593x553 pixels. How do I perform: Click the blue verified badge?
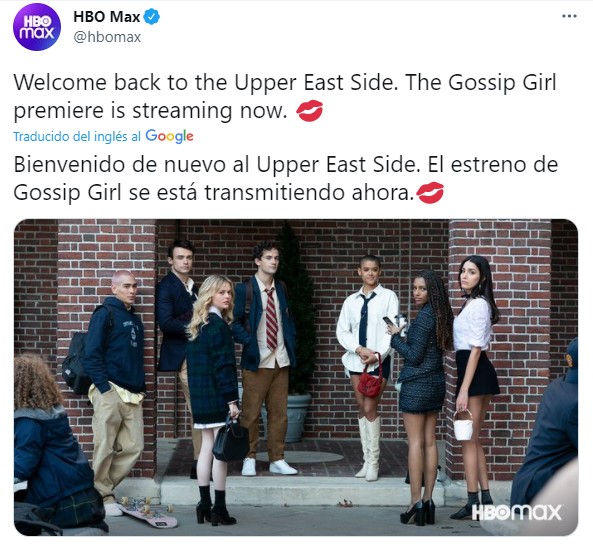click(x=152, y=17)
